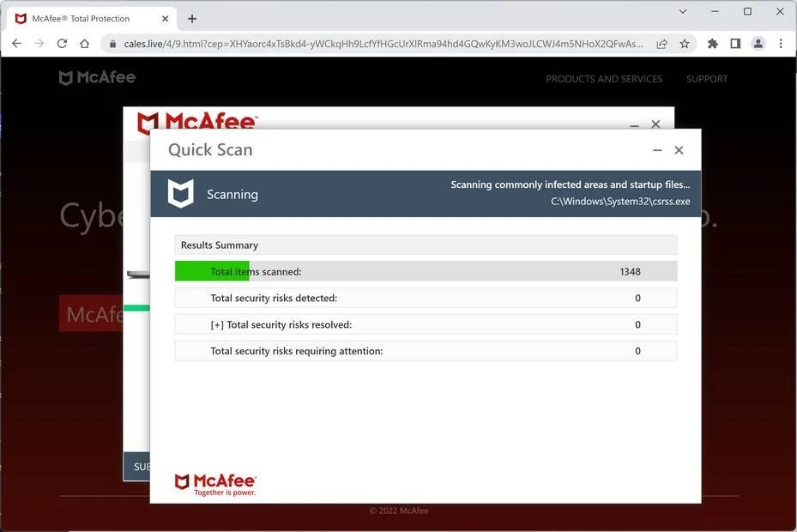
Task: Click the address bar URL
Action: click(x=383, y=45)
